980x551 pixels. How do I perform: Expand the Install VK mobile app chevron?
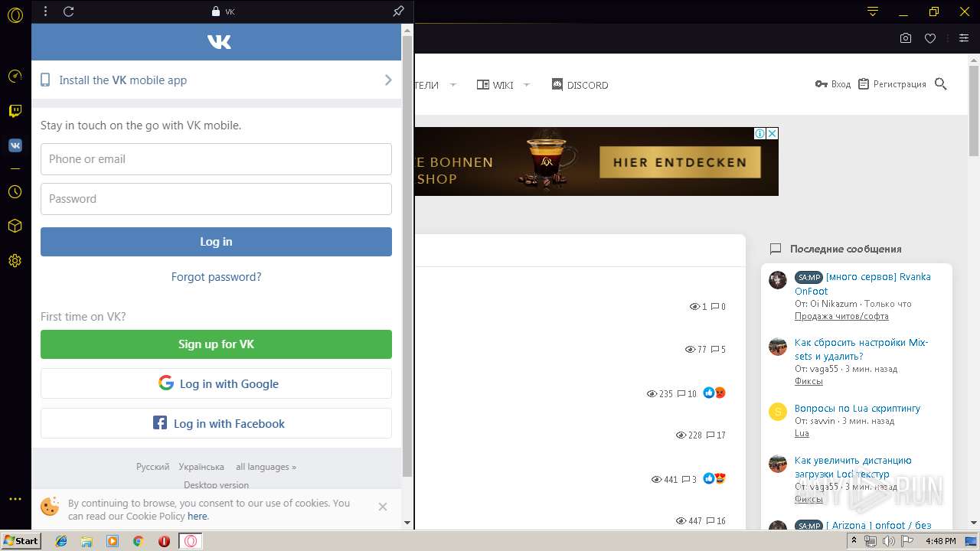click(x=388, y=80)
